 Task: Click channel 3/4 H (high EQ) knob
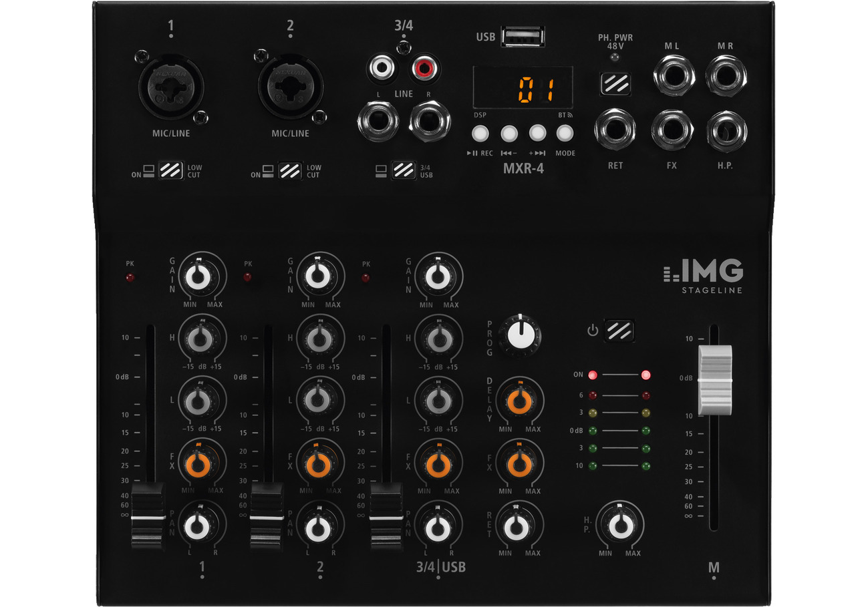pos(438,339)
